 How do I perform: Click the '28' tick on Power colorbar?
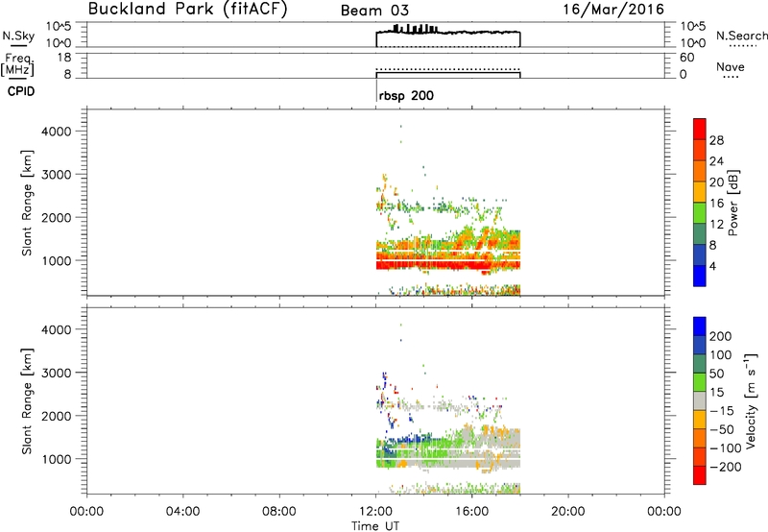(716, 140)
